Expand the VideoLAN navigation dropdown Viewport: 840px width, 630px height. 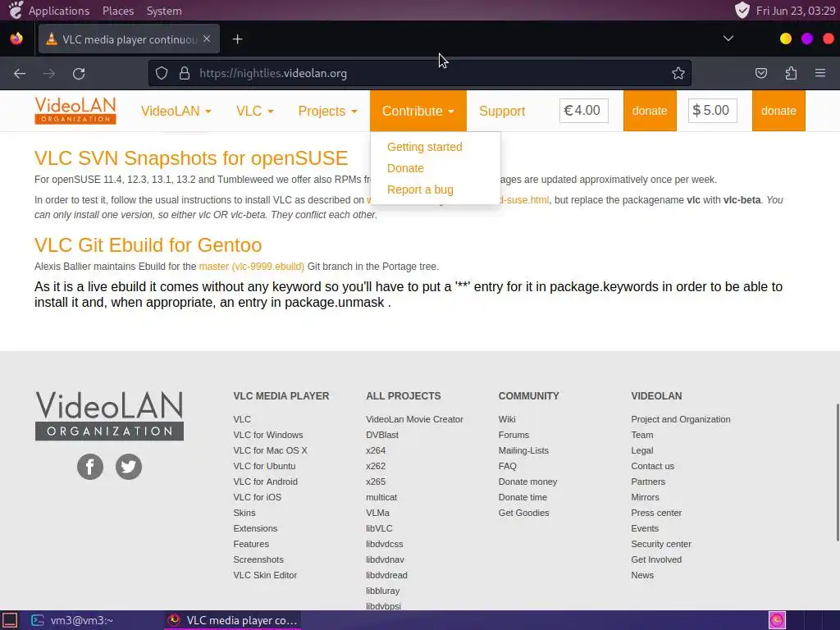(176, 111)
